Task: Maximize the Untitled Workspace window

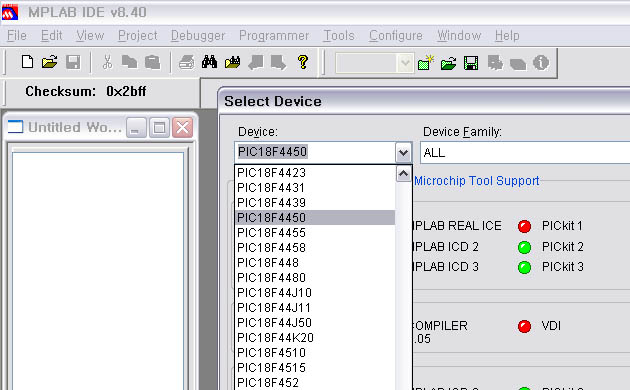Action: (x=159, y=128)
